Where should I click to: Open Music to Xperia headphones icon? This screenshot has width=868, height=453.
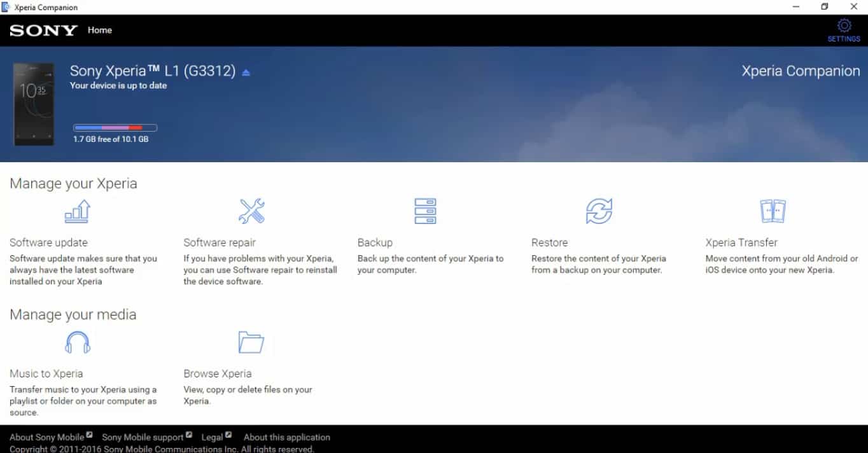[x=78, y=342]
